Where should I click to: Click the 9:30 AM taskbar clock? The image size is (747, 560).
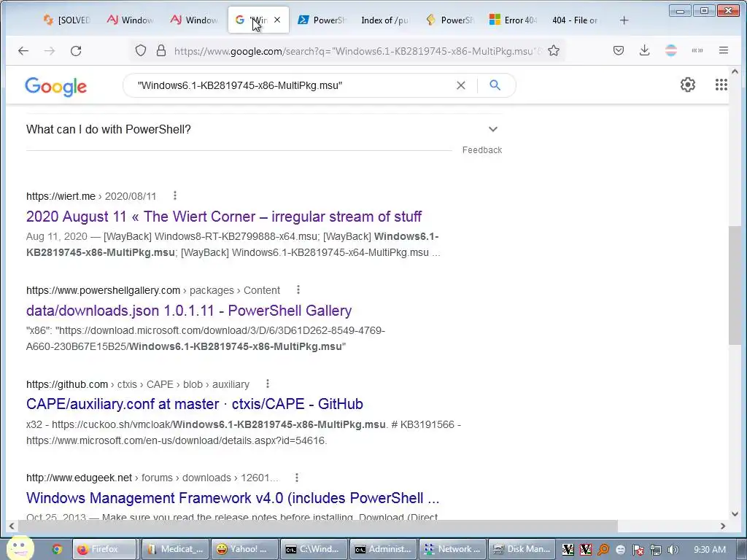coord(710,550)
